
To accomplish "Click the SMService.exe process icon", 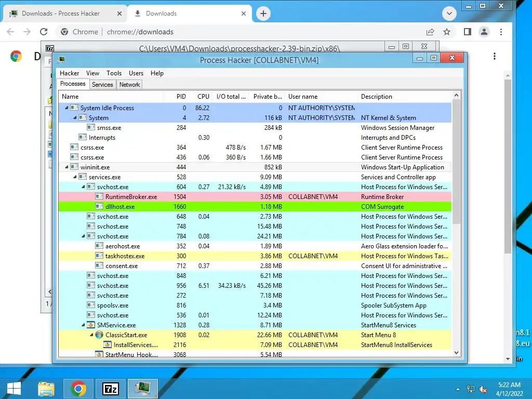I will point(90,325).
